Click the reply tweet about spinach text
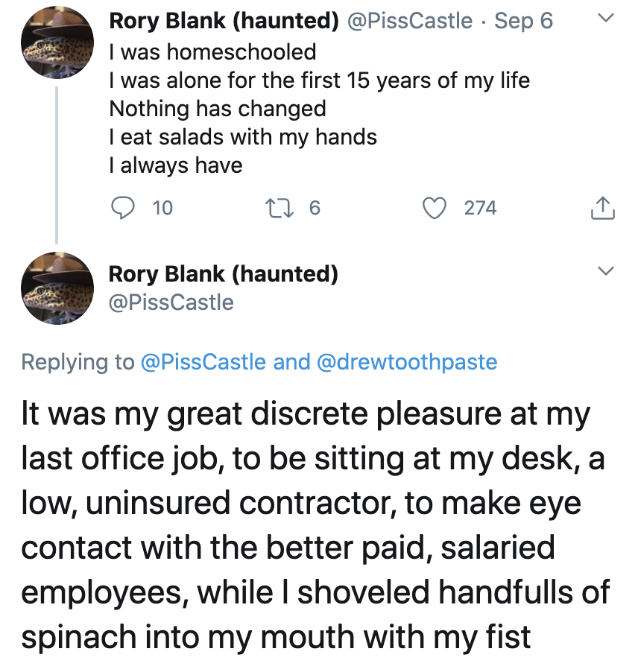The height and width of the screenshot is (672, 638). click(315, 525)
